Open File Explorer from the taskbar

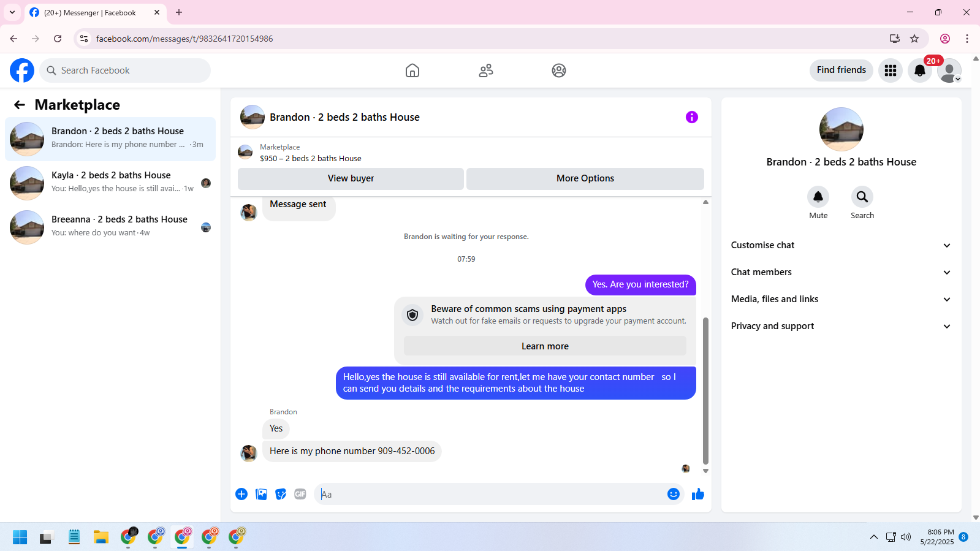tap(101, 538)
